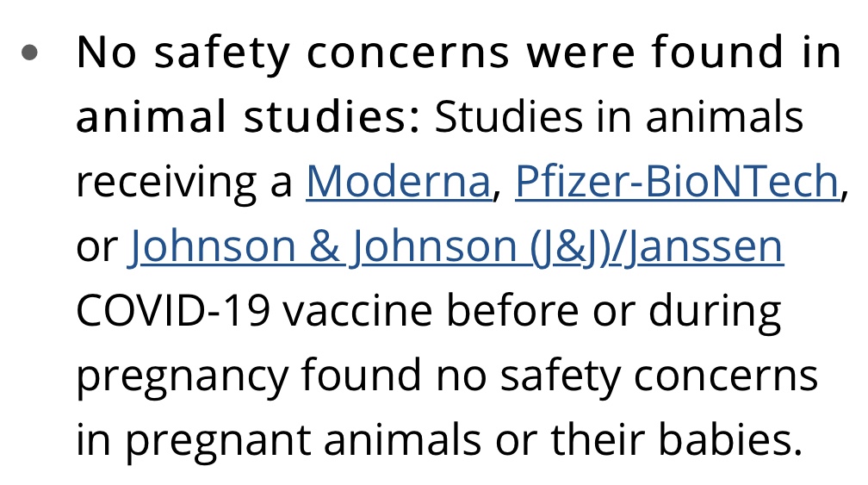Open the Moderna link
Viewport: 868px width, 485px height.
click(x=398, y=182)
